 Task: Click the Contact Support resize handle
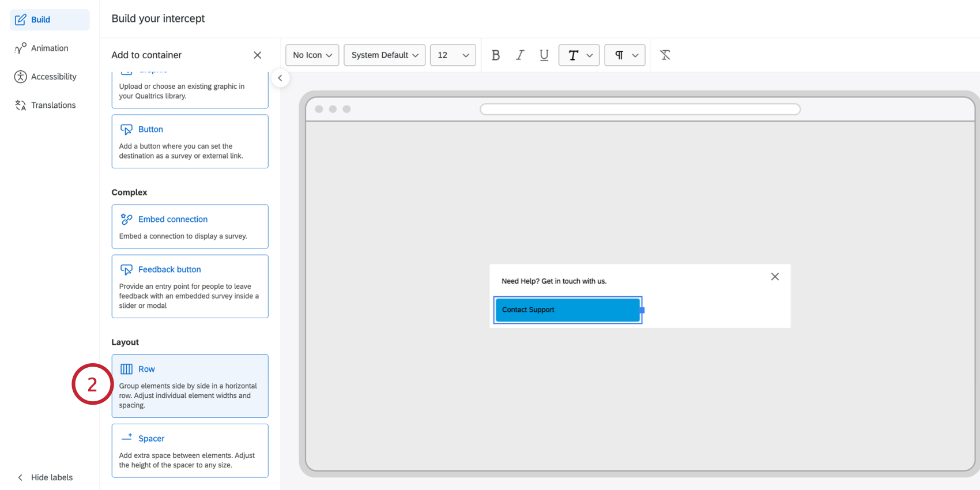(x=642, y=310)
